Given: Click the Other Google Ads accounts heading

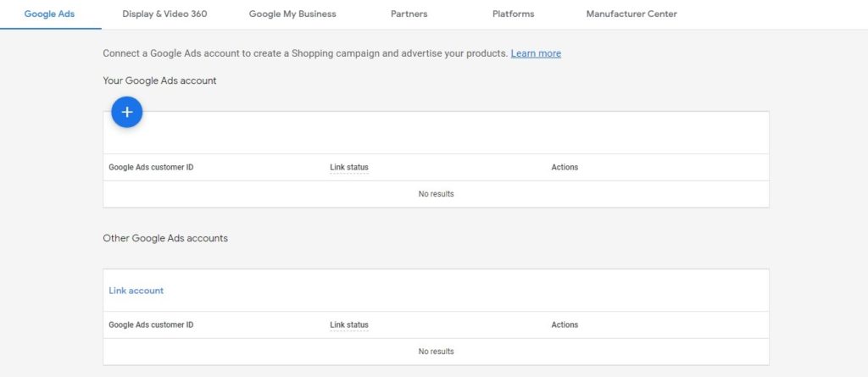Looking at the screenshot, I should click(165, 239).
